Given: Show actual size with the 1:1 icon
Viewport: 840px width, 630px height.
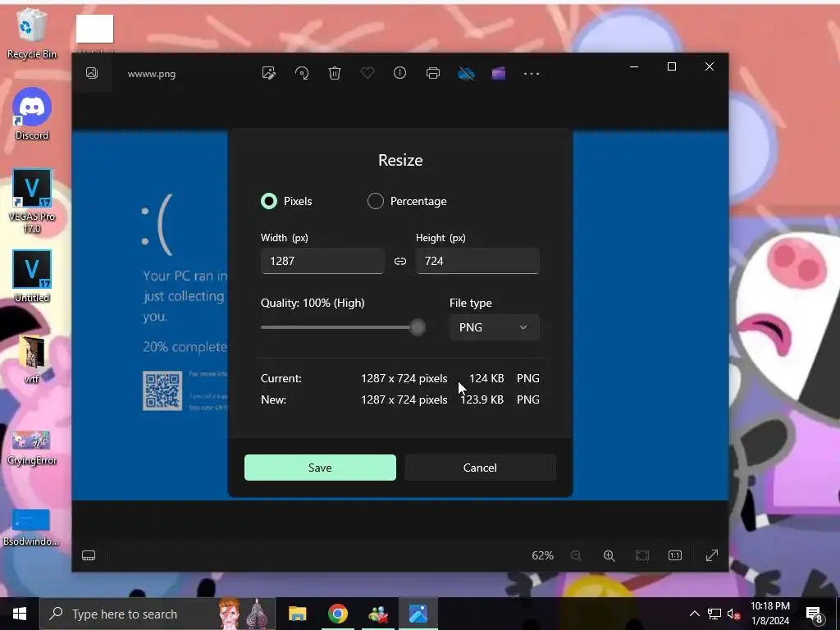Looking at the screenshot, I should [x=675, y=555].
